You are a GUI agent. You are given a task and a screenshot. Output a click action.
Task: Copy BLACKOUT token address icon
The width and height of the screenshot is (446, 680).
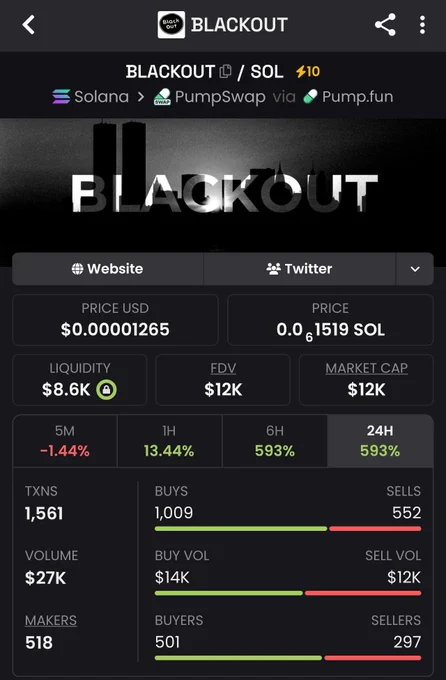(225, 71)
